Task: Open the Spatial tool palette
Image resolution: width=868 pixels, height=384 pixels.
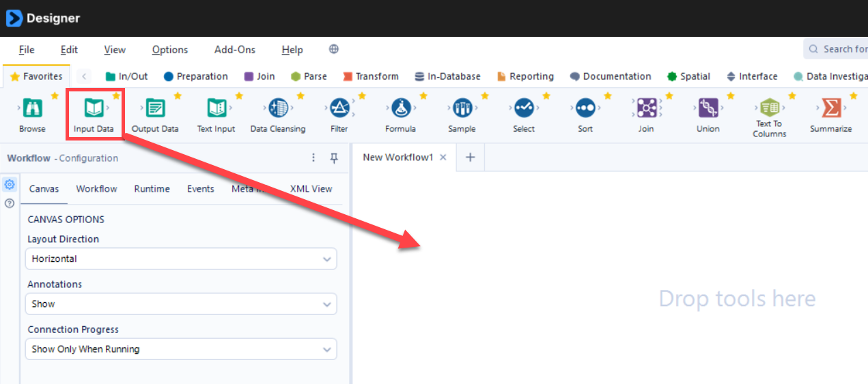Action: (x=688, y=76)
